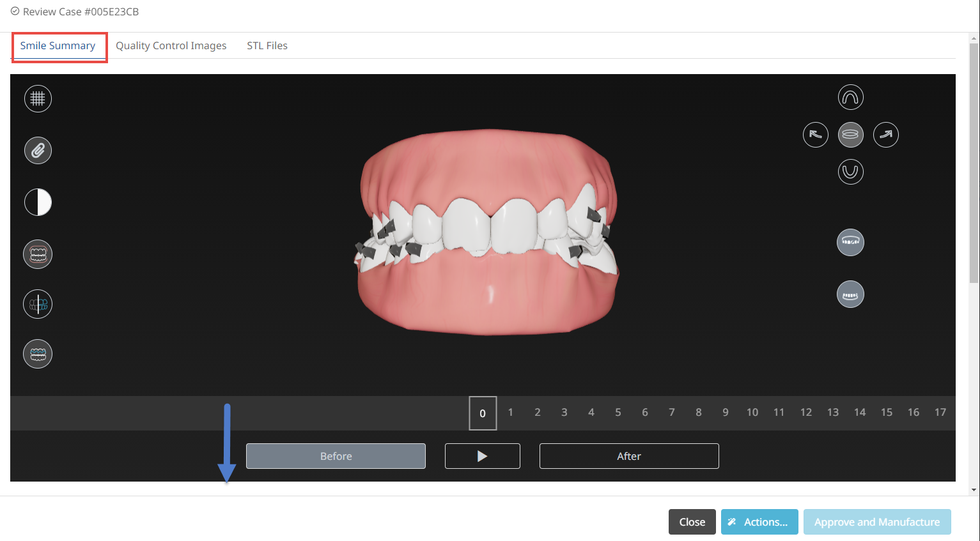
Task: Activate the superimposition teeth overlay icon
Action: (x=38, y=254)
